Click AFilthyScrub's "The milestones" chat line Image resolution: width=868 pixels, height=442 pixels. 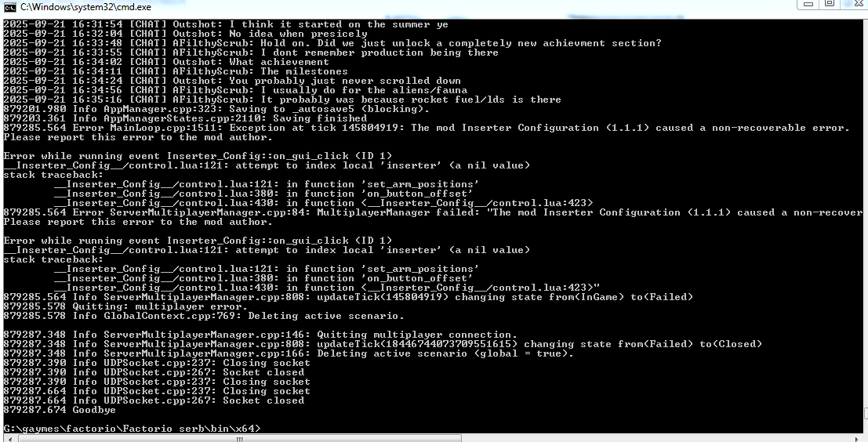click(176, 71)
